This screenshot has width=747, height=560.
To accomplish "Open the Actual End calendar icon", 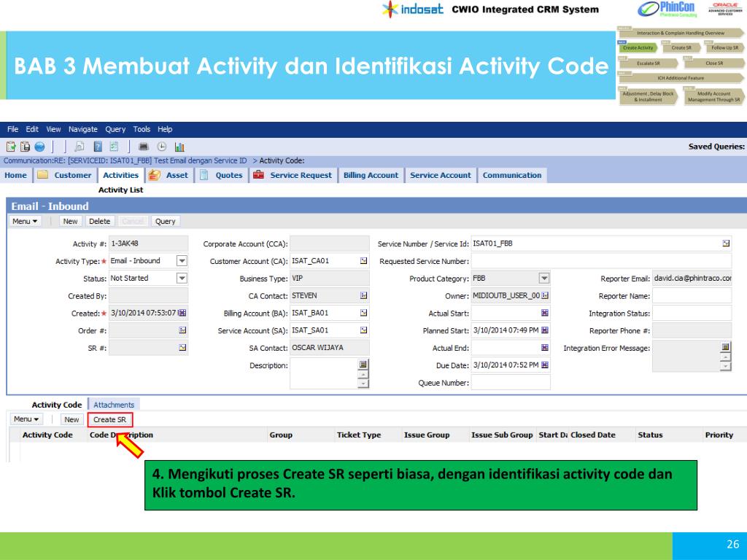I will (x=545, y=348).
